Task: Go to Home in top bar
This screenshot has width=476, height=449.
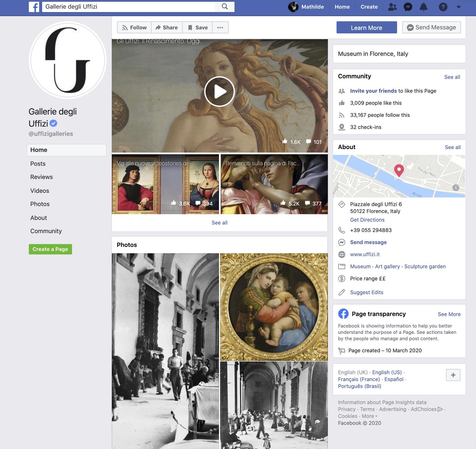Action: click(x=342, y=7)
